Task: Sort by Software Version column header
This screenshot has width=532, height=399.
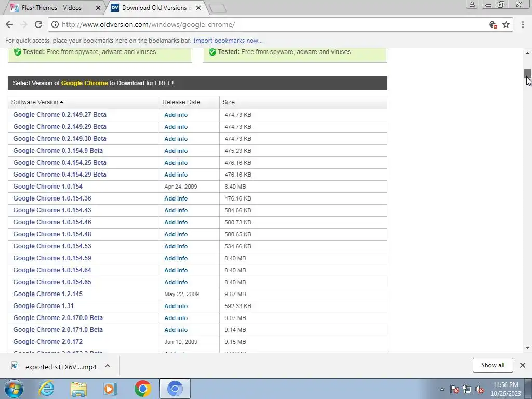Action: click(x=84, y=102)
